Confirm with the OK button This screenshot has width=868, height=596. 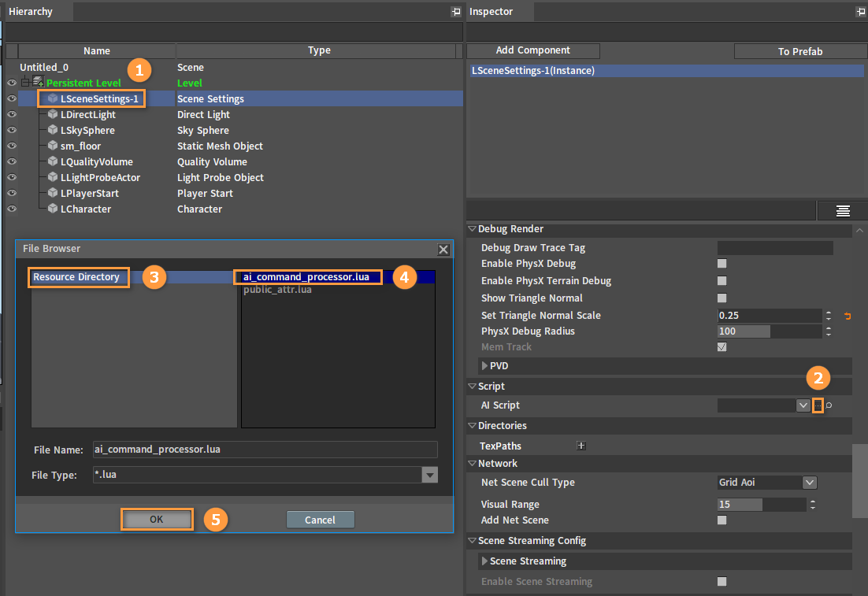[x=157, y=520]
